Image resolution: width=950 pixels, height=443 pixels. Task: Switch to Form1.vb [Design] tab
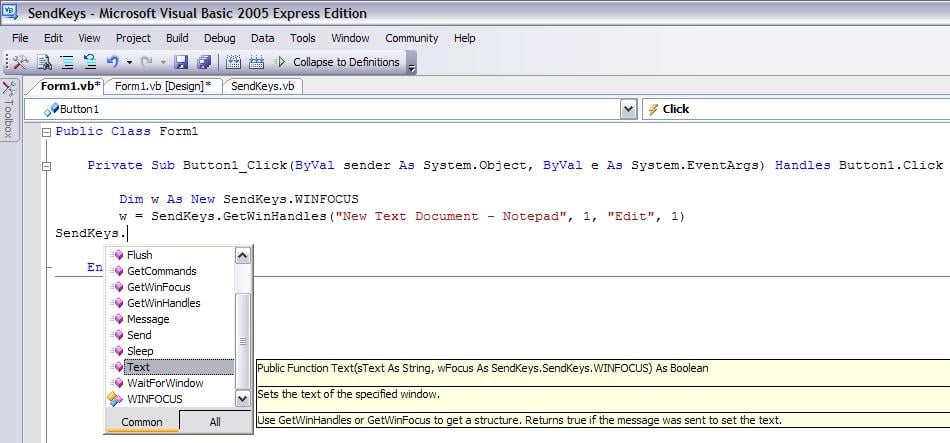(163, 86)
